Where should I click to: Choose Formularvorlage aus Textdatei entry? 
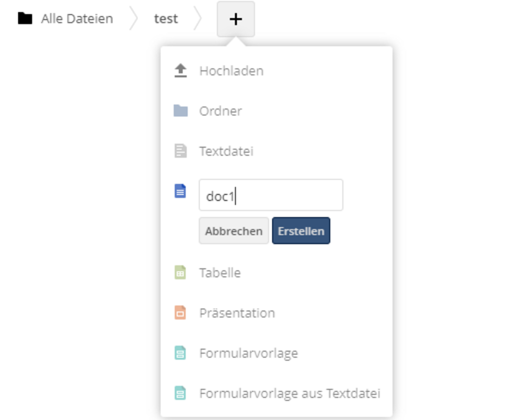pos(290,393)
